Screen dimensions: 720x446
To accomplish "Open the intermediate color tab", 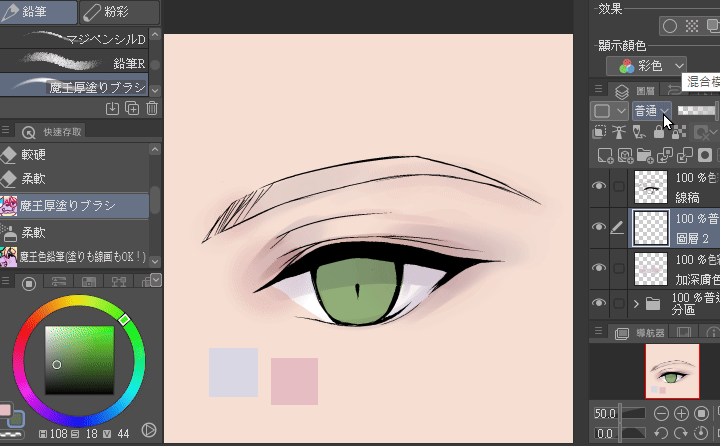I will point(118,282).
